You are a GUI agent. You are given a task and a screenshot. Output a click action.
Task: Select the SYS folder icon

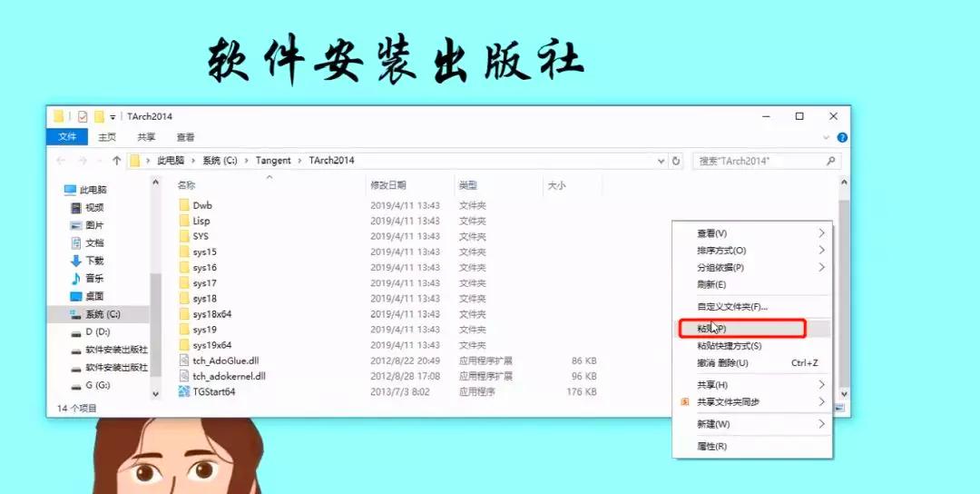(183, 236)
